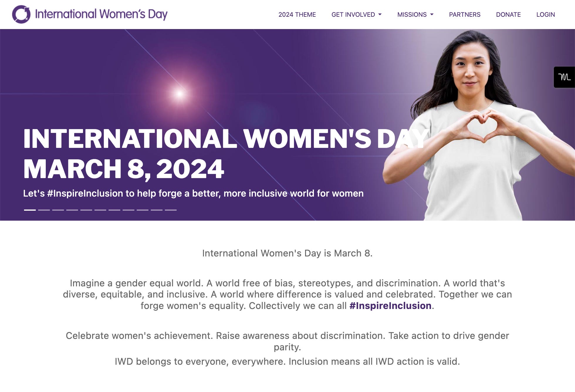Click 'IWD belongs to everyone, everywhere' sentence
Viewport: 575px width, 392px height.
(x=287, y=361)
